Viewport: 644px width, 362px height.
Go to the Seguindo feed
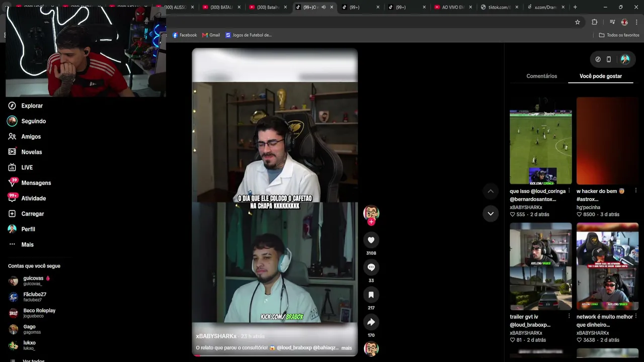(33, 121)
